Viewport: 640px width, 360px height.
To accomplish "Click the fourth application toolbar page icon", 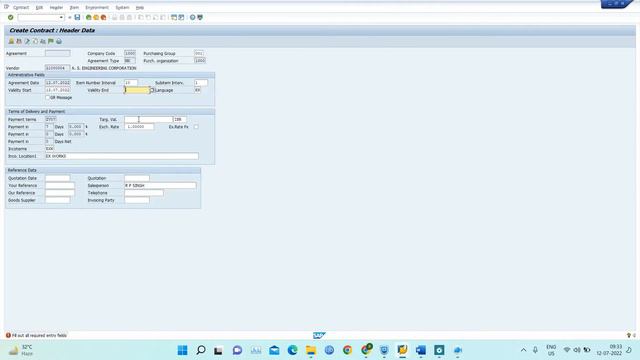I will (x=35, y=41).
